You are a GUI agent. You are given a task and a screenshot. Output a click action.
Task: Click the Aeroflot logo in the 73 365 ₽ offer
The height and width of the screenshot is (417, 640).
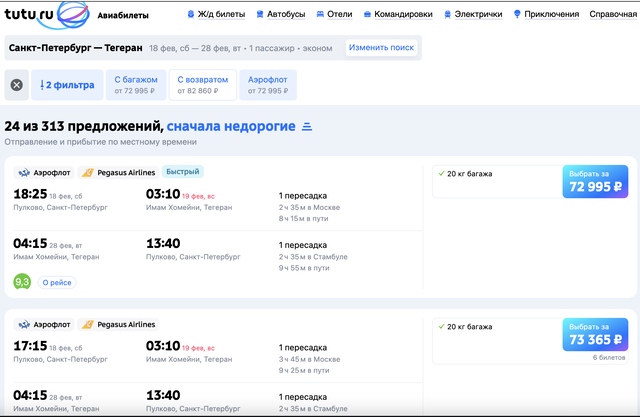(x=24, y=324)
